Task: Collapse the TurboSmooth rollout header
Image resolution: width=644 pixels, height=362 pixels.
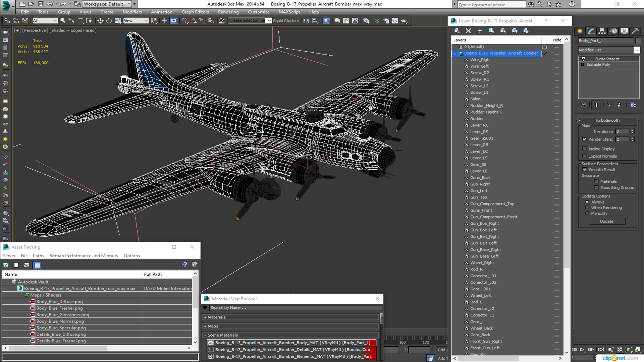Action: (x=607, y=120)
